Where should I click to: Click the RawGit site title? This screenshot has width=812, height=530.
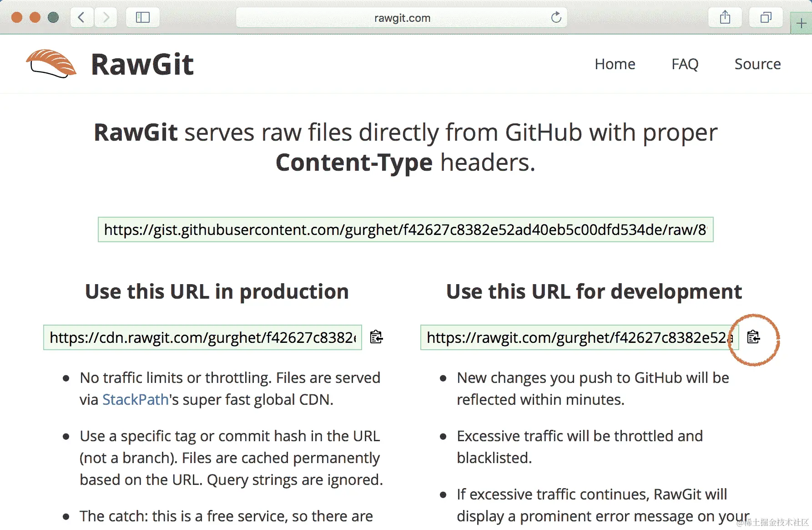click(x=142, y=64)
